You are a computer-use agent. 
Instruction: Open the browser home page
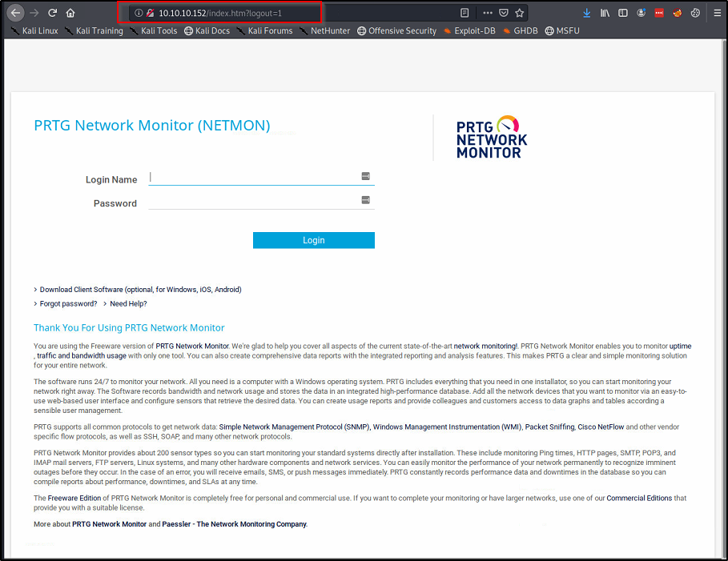[70, 13]
